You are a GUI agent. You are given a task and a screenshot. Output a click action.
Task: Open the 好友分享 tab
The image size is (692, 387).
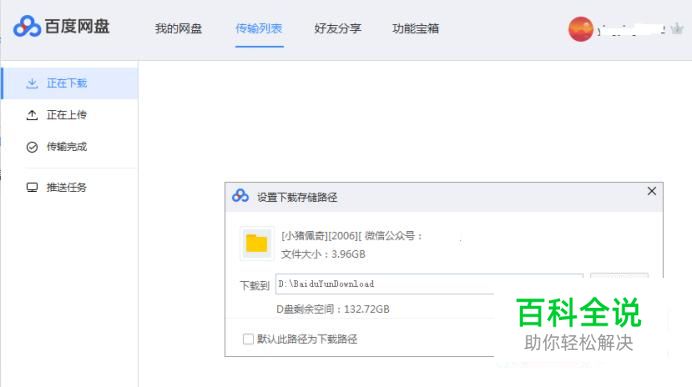point(338,29)
